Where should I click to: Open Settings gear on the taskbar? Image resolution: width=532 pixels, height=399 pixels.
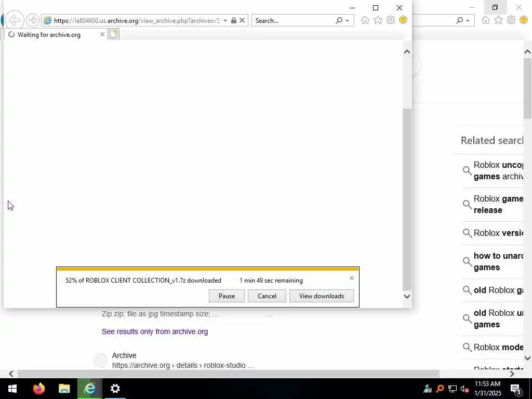[x=115, y=389]
